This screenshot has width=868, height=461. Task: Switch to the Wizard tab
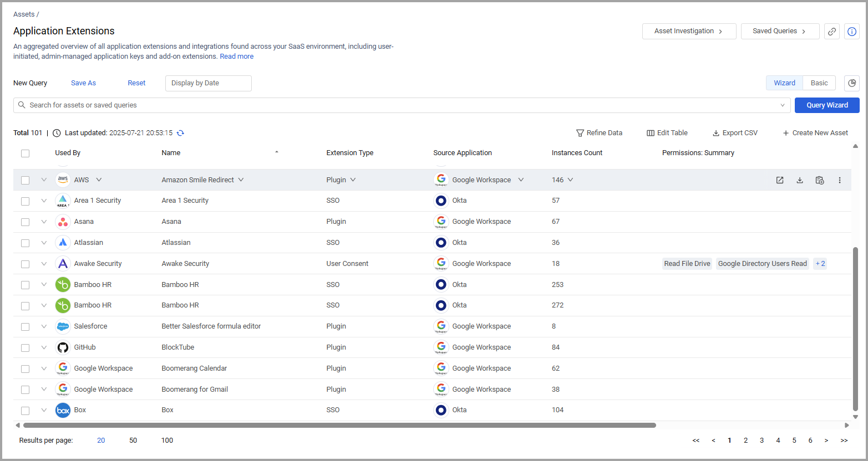point(784,83)
